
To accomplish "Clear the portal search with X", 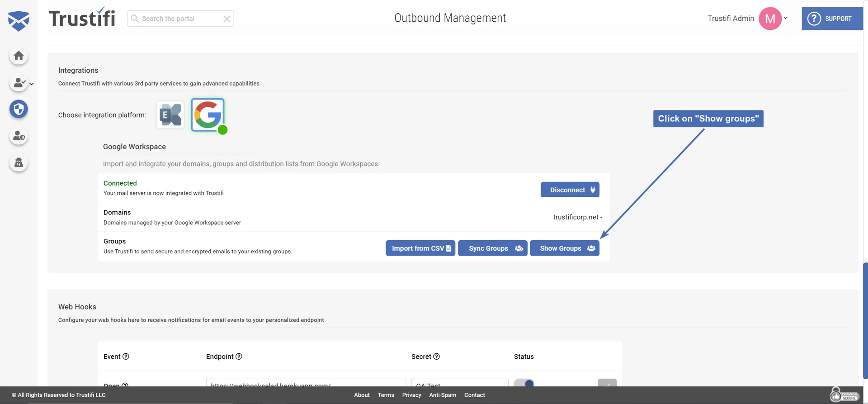I will (x=226, y=19).
